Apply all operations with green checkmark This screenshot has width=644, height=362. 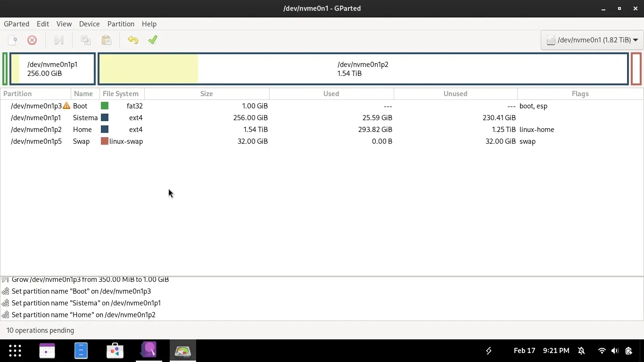(153, 40)
